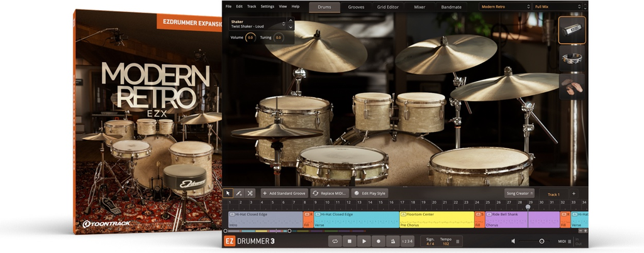Click the next instrument down arrow
Image resolution: width=644 pixels, height=253 pixels.
tap(291, 27)
